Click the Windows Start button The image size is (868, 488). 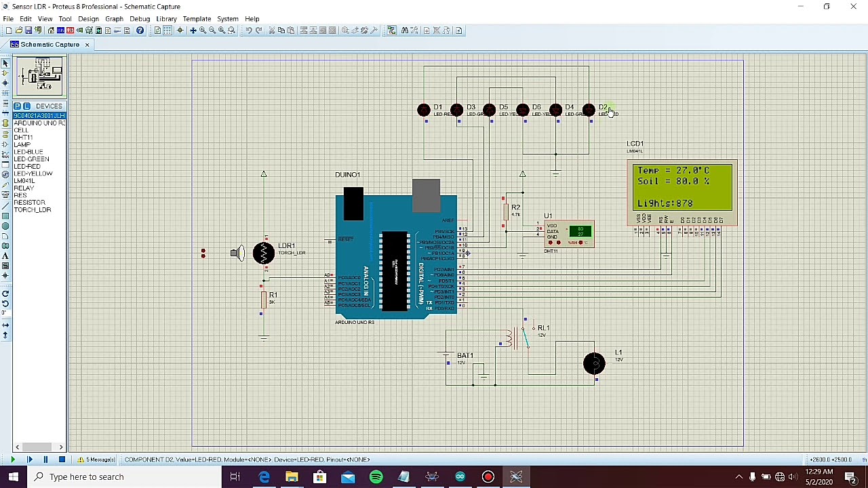point(13,476)
